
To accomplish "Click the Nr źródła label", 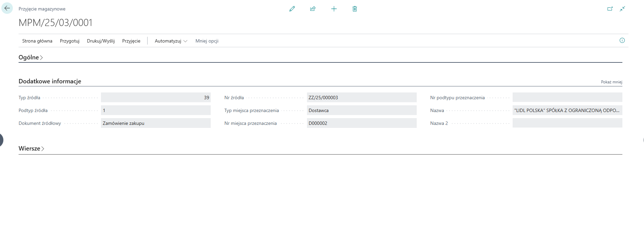I will point(234,98).
